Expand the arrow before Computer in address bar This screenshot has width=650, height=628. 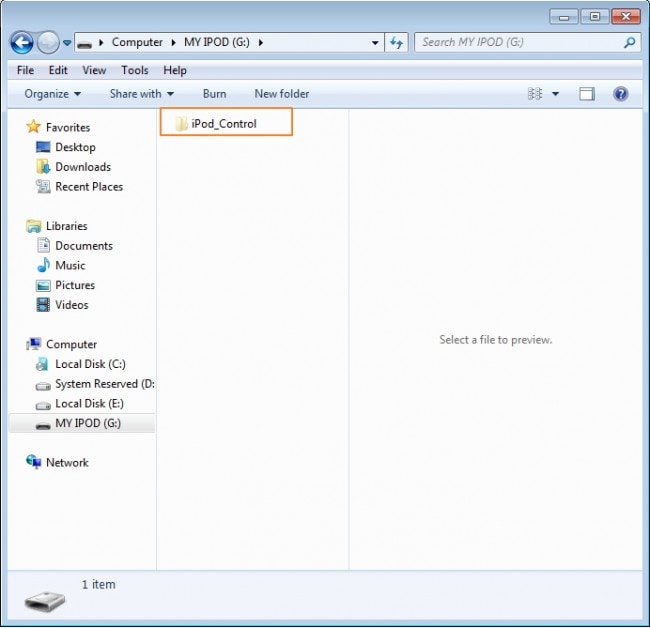pos(101,43)
